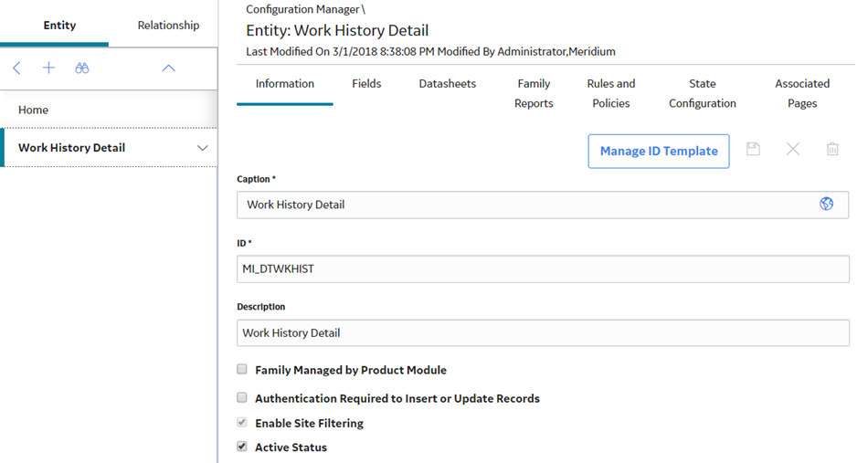Toggle the Enable Site Filtering checkbox
Viewport: 868px width, 463px height.
coord(242,422)
